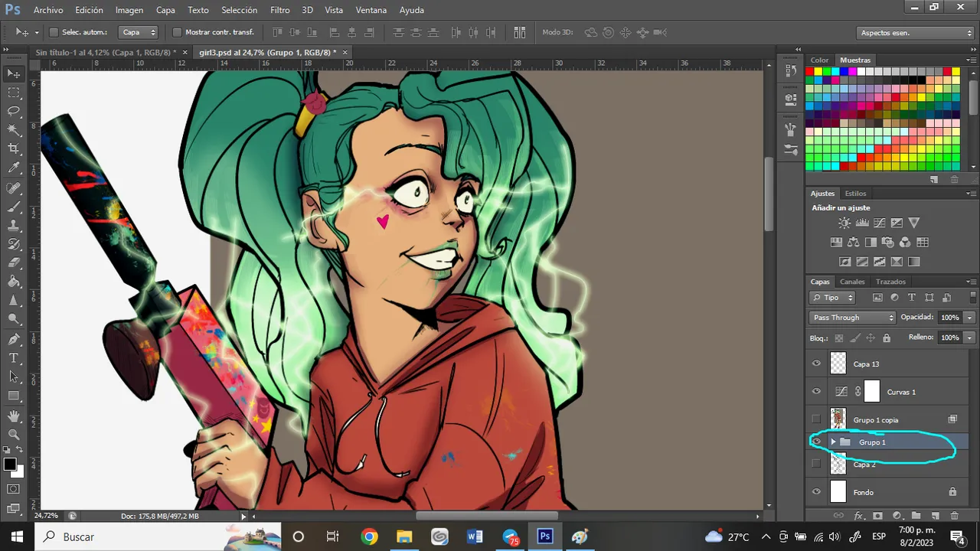The width and height of the screenshot is (980, 551).
Task: Toggle the layer filter switch
Action: [x=973, y=298]
